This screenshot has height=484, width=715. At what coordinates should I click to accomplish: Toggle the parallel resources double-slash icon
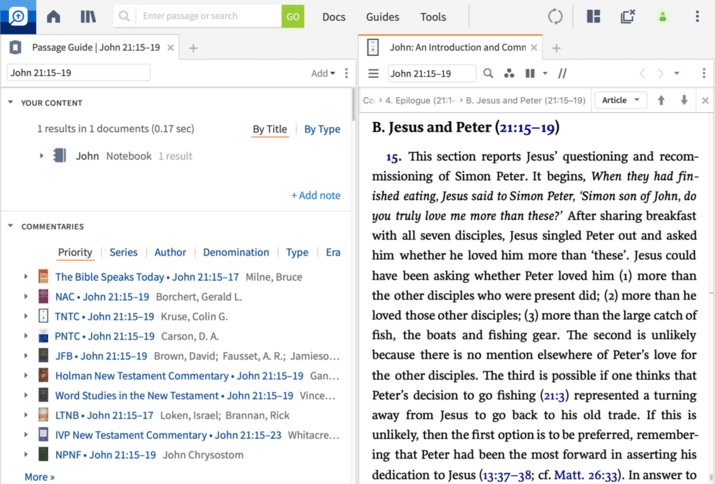(563, 73)
